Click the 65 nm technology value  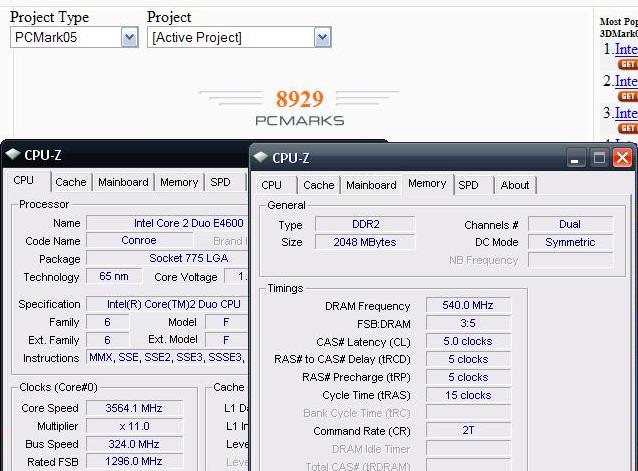114,277
